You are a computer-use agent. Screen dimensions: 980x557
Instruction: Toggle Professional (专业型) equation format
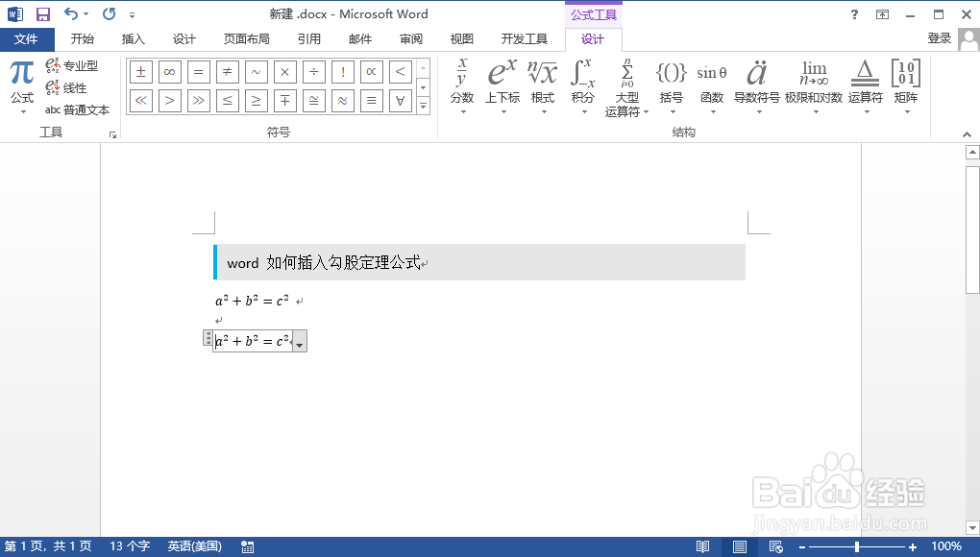point(72,65)
